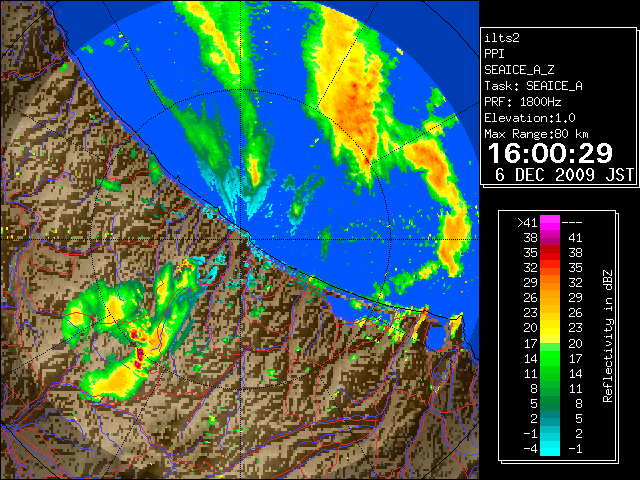Click the '-4' legend value label

(x=530, y=448)
